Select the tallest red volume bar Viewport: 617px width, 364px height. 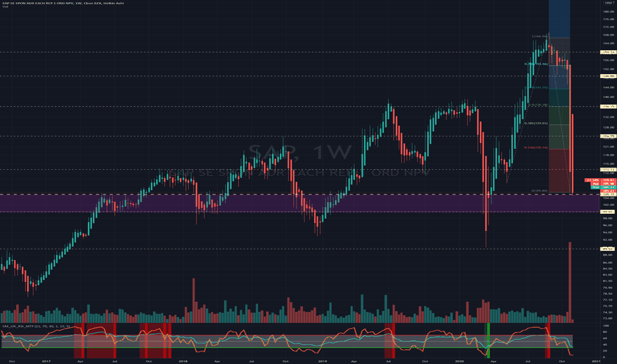coord(570,282)
